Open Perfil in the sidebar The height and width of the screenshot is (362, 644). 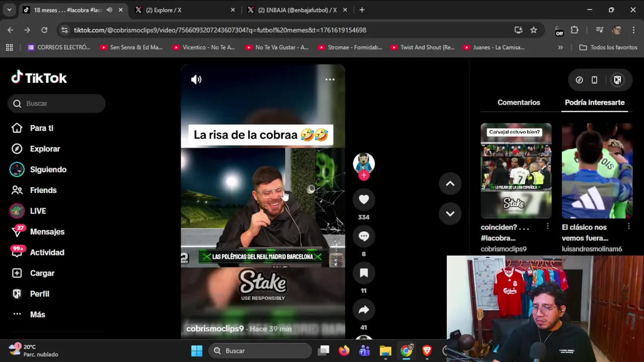pos(40,294)
